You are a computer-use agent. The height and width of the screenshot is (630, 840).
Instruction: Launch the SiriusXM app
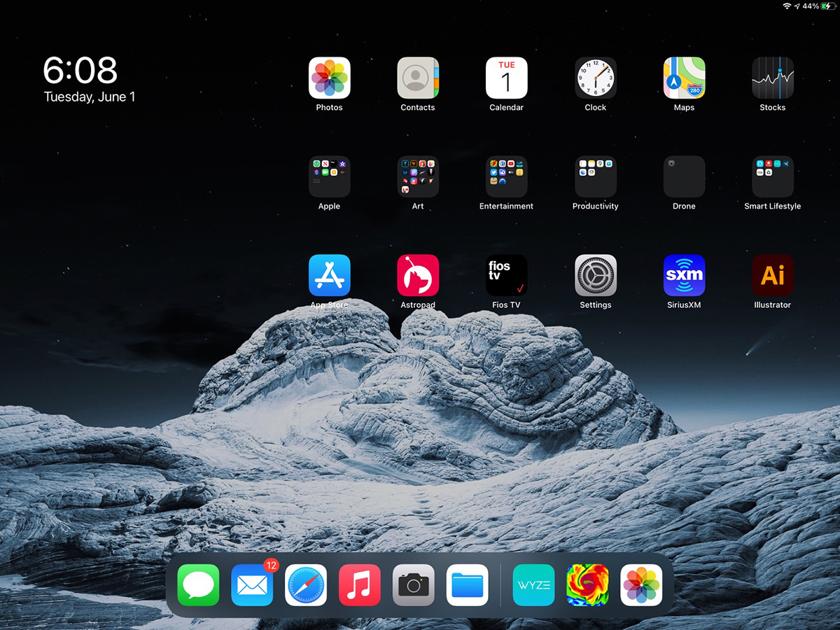(684, 275)
